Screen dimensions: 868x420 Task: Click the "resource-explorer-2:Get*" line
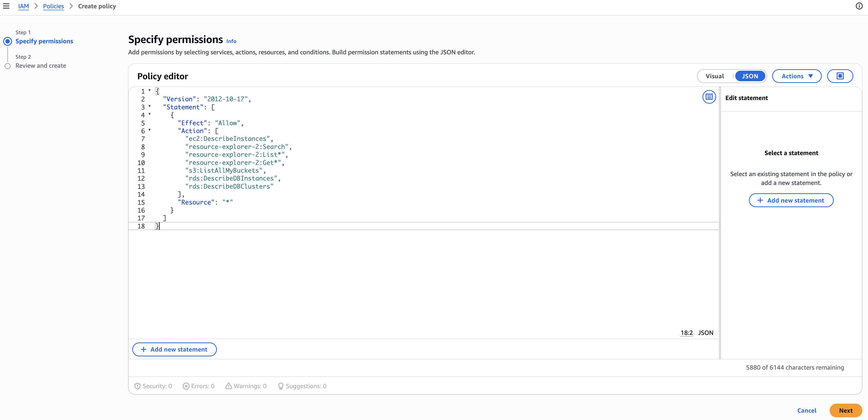(x=234, y=162)
